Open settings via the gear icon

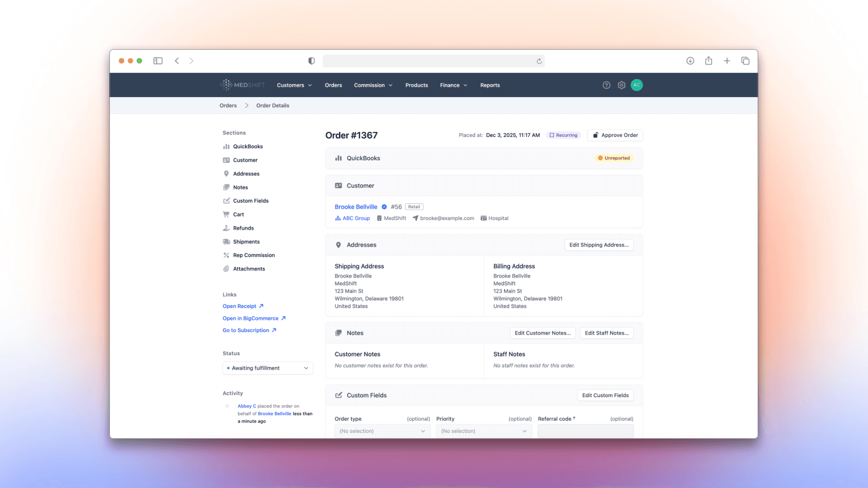pyautogui.click(x=622, y=85)
